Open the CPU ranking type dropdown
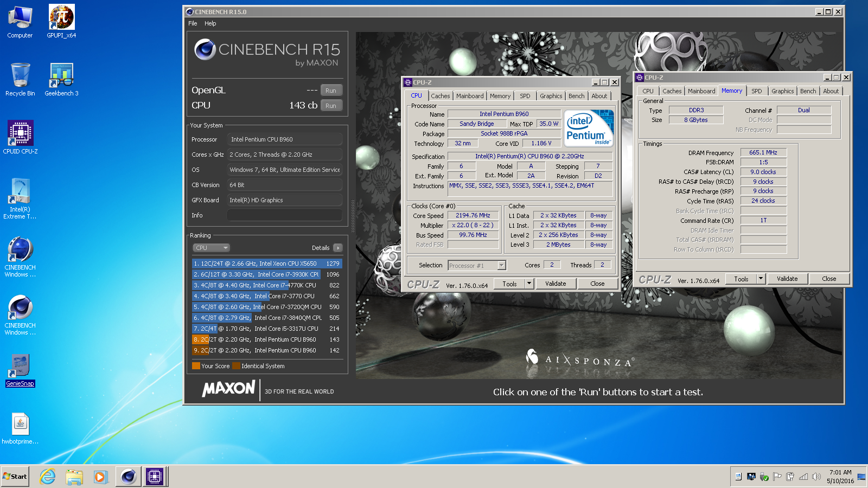868x488 pixels. point(212,248)
